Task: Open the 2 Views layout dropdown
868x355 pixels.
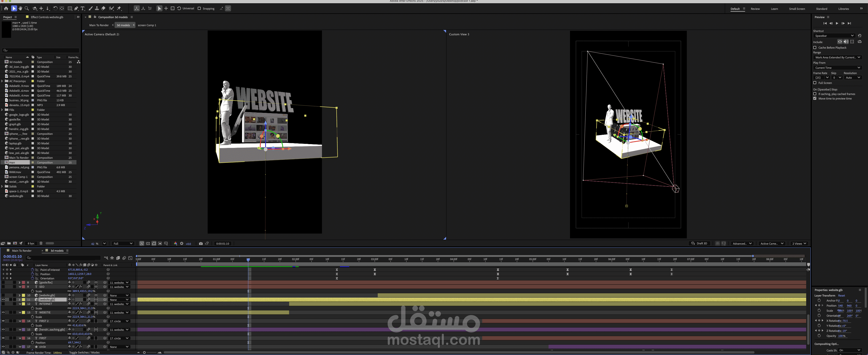Action: (799, 244)
